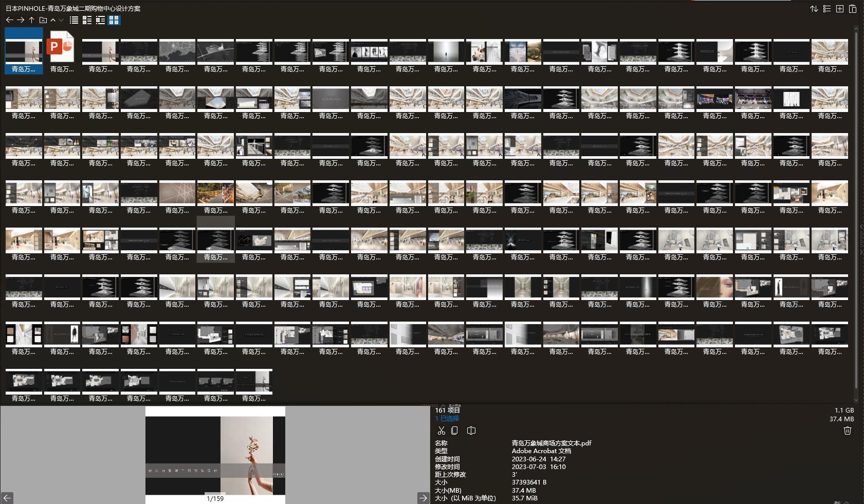864x504 pixels.
Task: Click the back navigation arrow
Action: (x=9, y=20)
